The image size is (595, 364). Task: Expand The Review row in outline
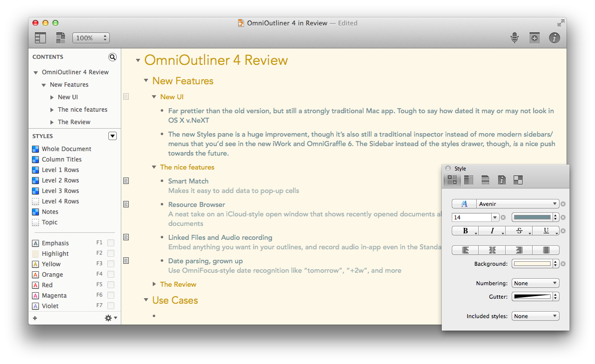154,284
